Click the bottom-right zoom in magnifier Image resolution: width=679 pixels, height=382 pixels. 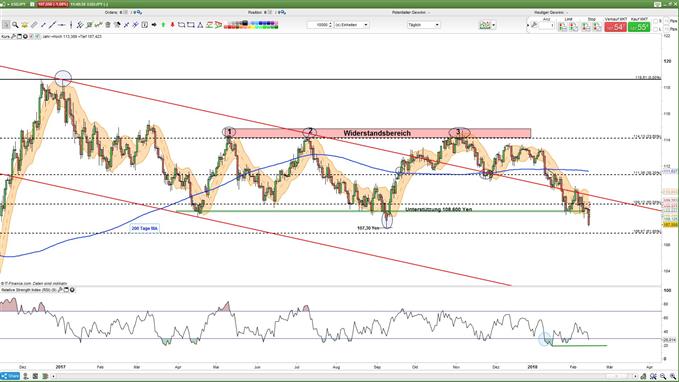[673, 376]
